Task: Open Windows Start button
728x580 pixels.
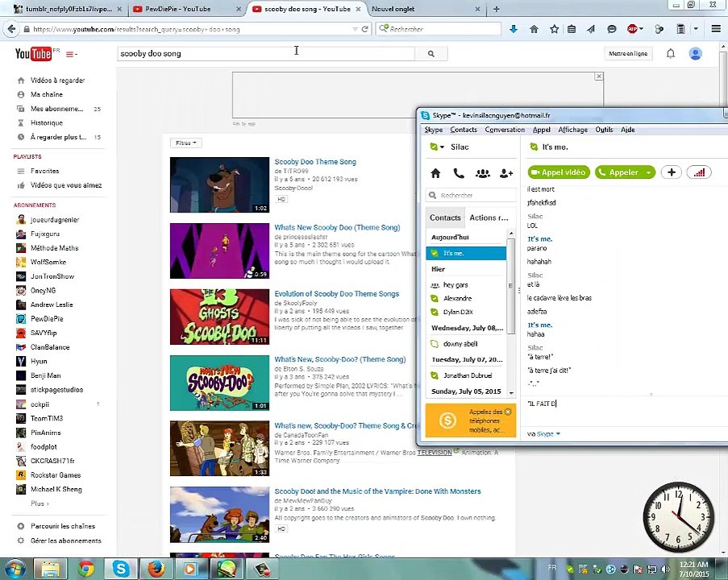Action: 15,569
